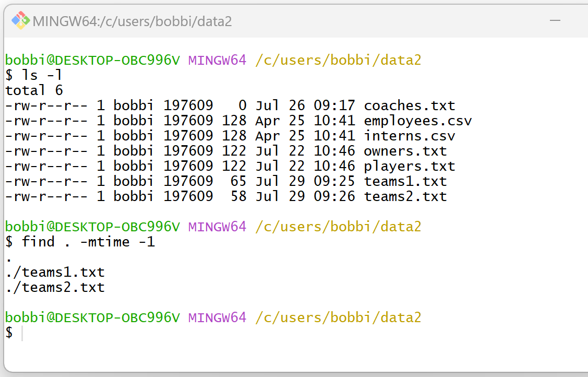Image resolution: width=588 pixels, height=377 pixels.
Task: Click the 'total 6' output line
Action: (34, 90)
